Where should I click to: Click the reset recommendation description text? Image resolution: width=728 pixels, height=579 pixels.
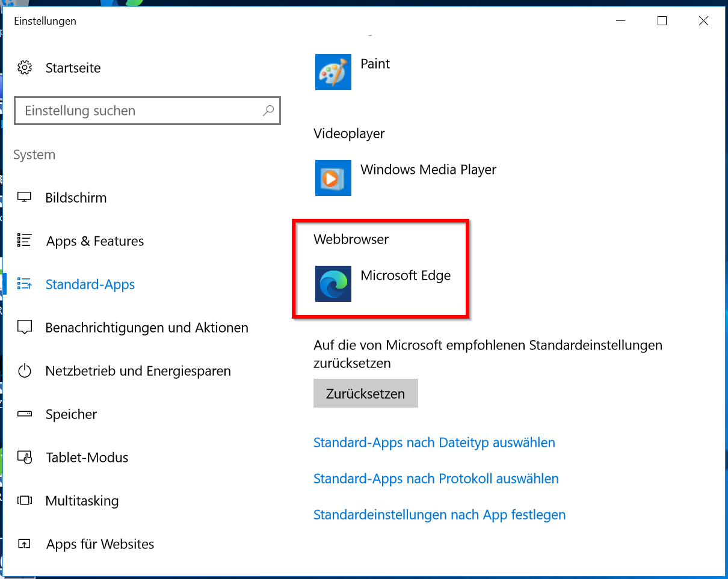[488, 354]
